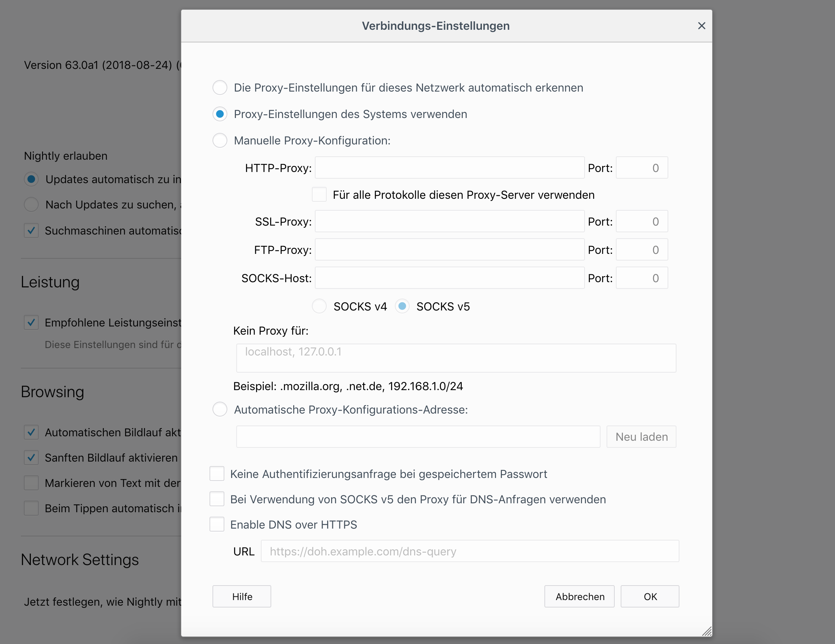The image size is (835, 644).
Task: Open the Hilfe button
Action: 241,596
